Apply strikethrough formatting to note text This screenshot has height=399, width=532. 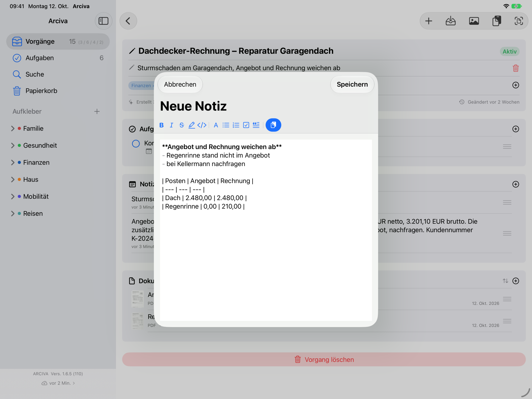point(182,125)
